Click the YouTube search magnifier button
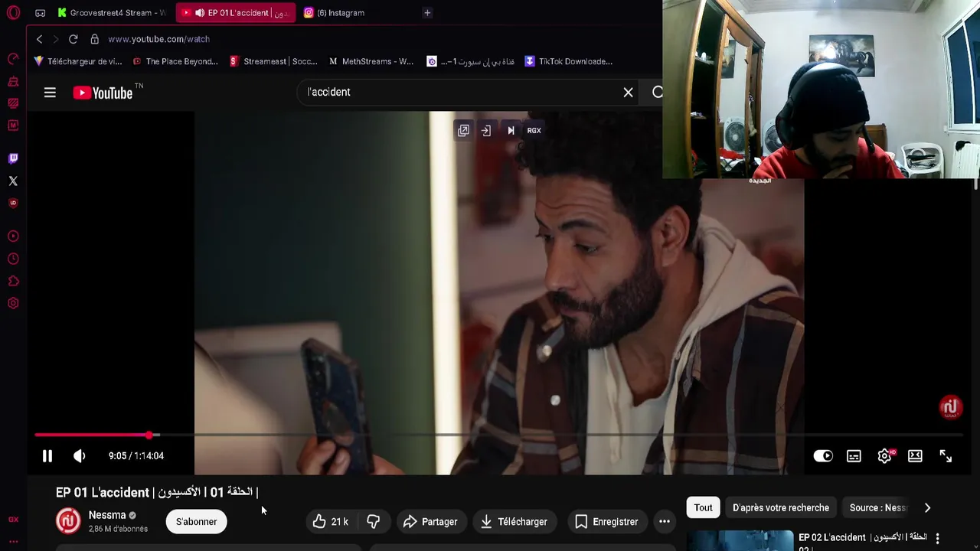Image resolution: width=980 pixels, height=551 pixels. point(657,93)
